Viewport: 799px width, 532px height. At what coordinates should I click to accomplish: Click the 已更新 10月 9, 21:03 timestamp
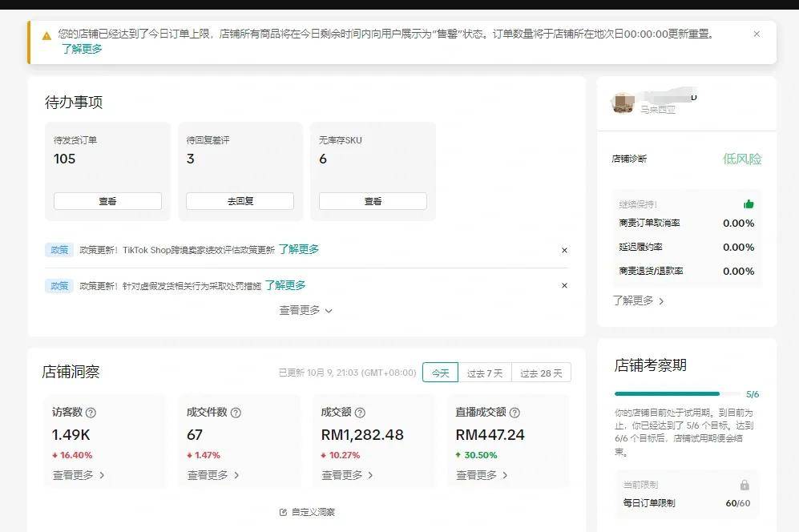[x=348, y=373]
